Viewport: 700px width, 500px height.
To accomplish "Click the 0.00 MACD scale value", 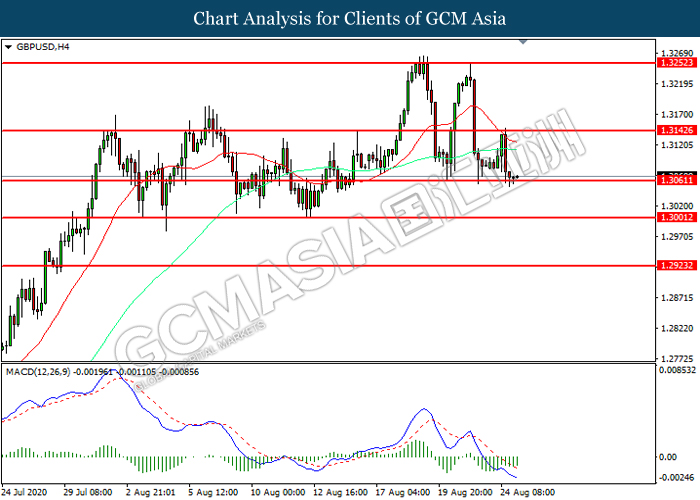I will (668, 457).
